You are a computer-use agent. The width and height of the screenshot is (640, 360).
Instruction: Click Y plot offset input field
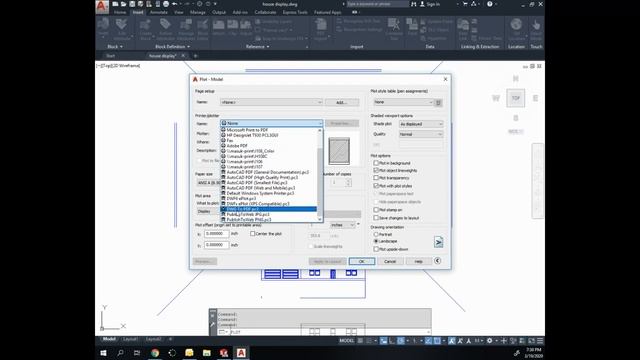(216, 245)
